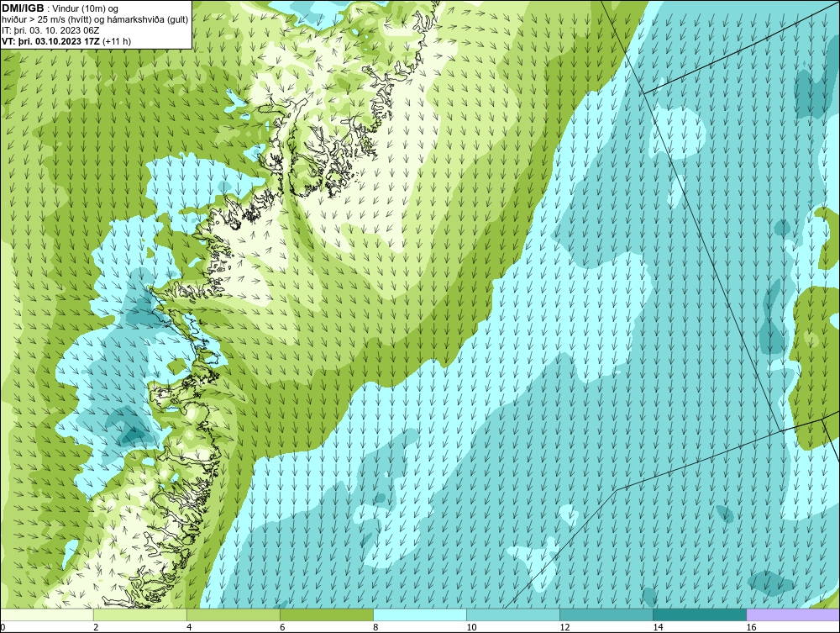
Task: Click the scale label '10'
Action: [x=471, y=627]
